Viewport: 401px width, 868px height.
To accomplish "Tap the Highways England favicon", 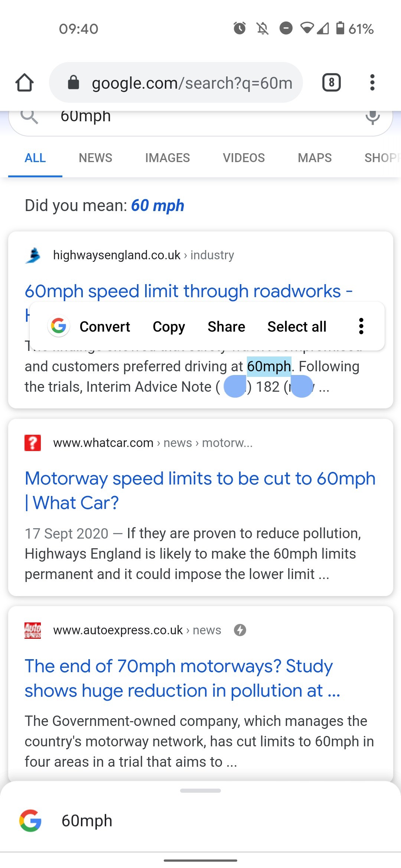I will 33,255.
